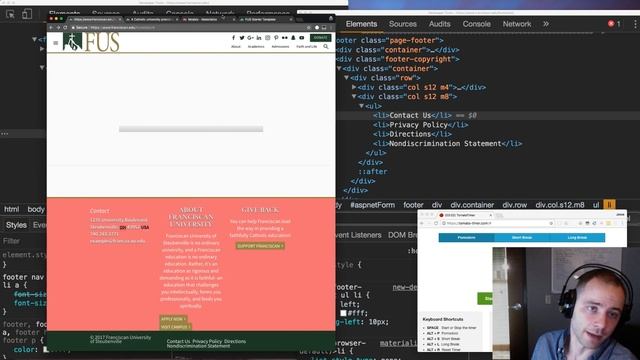
Task: Activate the DevTools inspect element picker
Action: pyautogui.click(x=10, y=14)
